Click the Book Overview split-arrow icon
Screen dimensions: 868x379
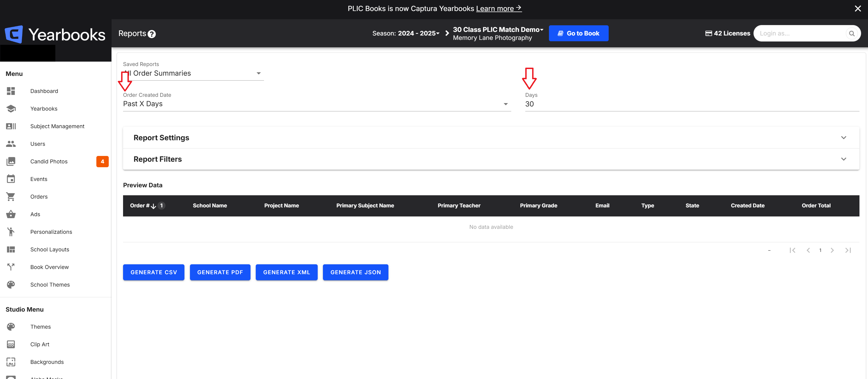click(11, 267)
